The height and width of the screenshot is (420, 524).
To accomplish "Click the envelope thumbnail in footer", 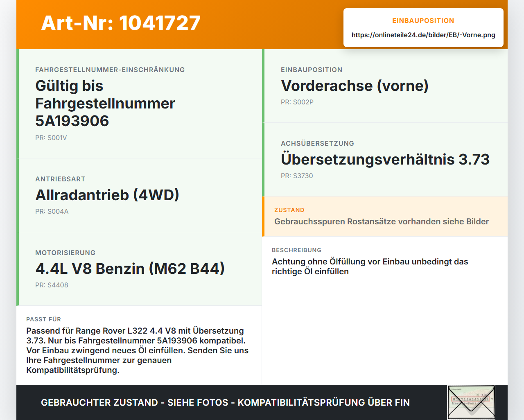I will coord(471,402).
